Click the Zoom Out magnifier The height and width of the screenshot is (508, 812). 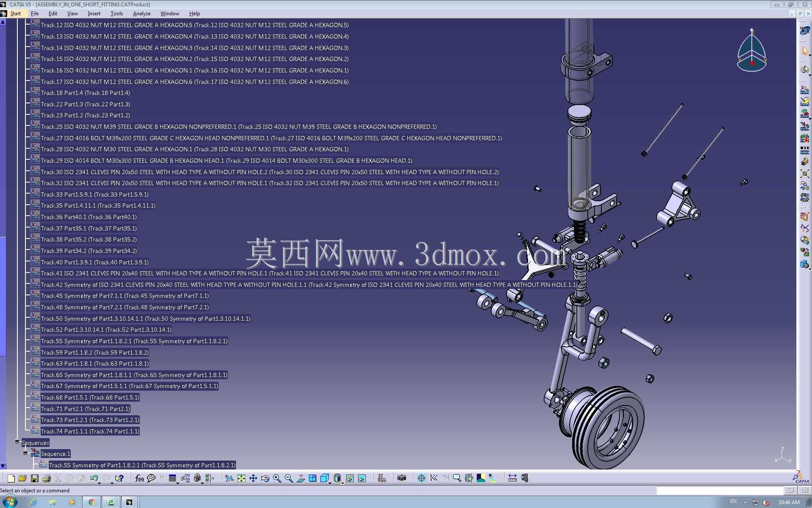click(289, 478)
